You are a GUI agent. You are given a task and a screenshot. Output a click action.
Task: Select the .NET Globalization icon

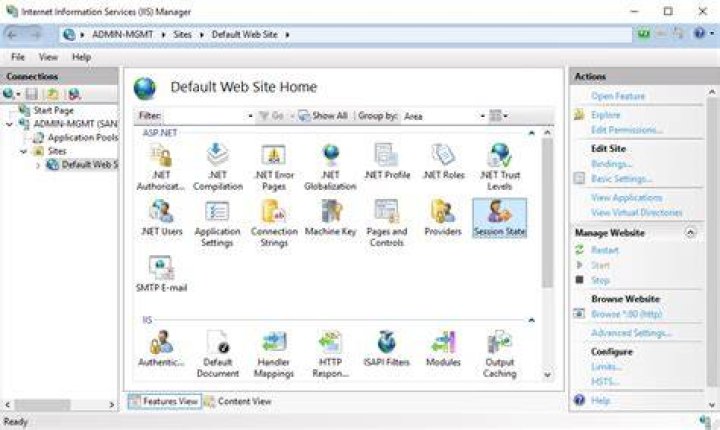331,167
